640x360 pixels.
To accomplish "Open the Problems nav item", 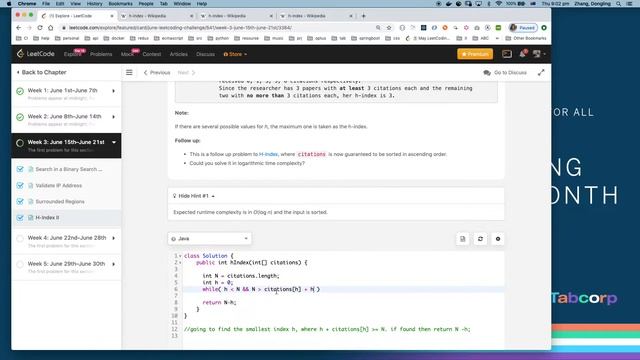I will [101, 54].
